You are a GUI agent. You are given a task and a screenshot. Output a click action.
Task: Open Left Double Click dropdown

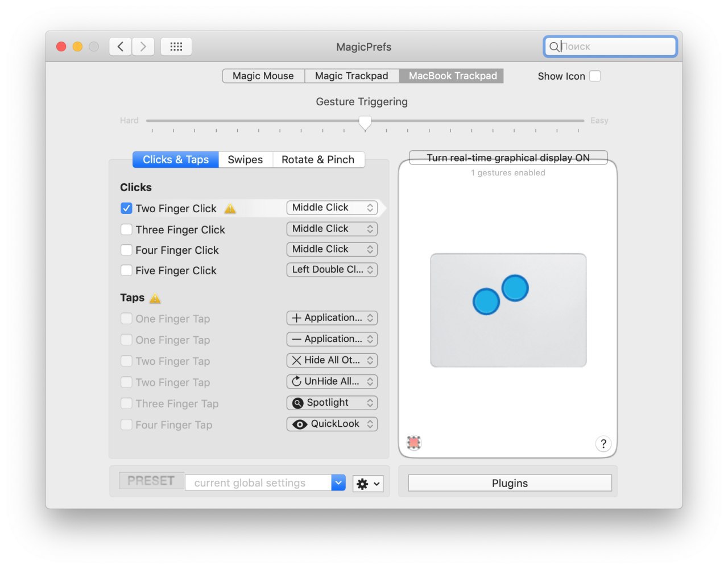click(332, 270)
